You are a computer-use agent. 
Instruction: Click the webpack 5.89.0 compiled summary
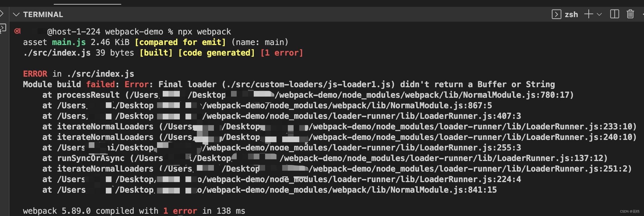coord(134,211)
